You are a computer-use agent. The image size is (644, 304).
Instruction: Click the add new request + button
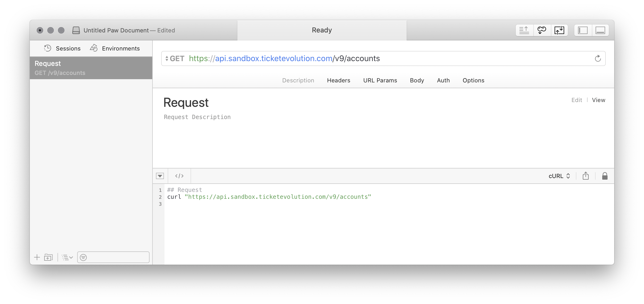point(36,257)
